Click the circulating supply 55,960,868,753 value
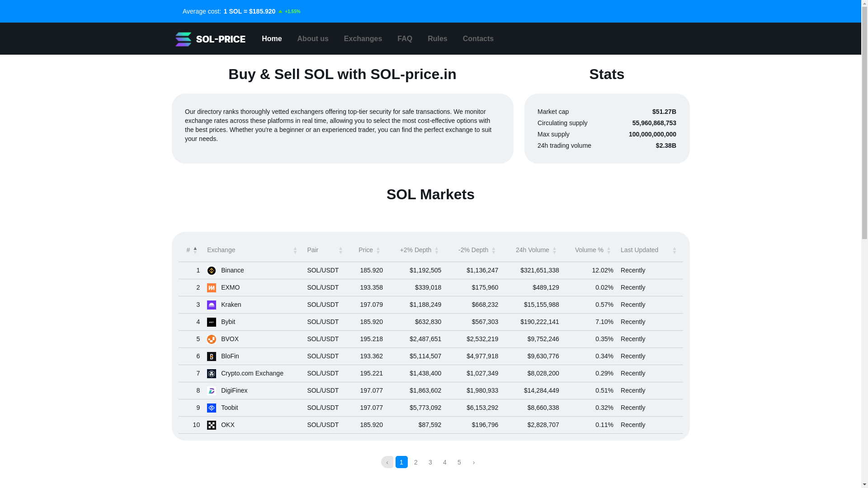Screen dimensions: 868x488 point(654,123)
